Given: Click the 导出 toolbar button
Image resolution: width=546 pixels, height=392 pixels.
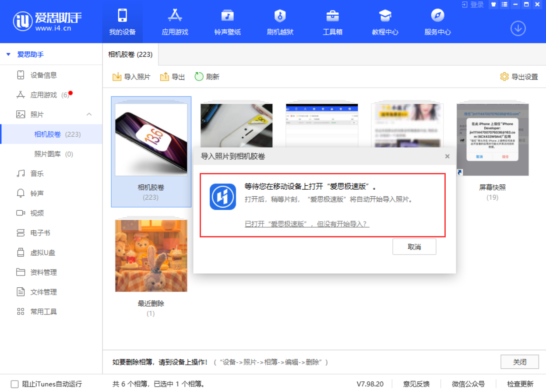Looking at the screenshot, I should (173, 77).
